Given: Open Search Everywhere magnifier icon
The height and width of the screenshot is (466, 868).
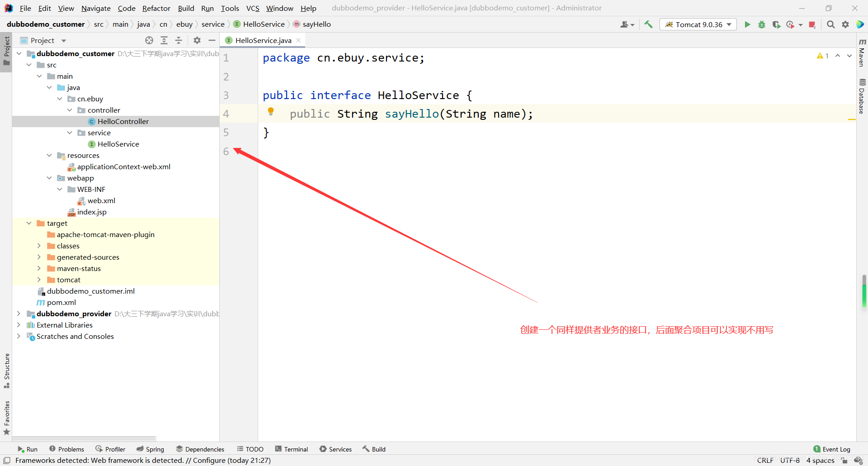Looking at the screenshot, I should pos(830,24).
